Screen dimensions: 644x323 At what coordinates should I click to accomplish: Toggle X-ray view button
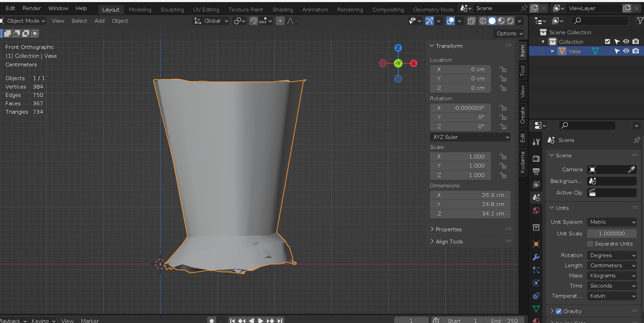[471, 21]
